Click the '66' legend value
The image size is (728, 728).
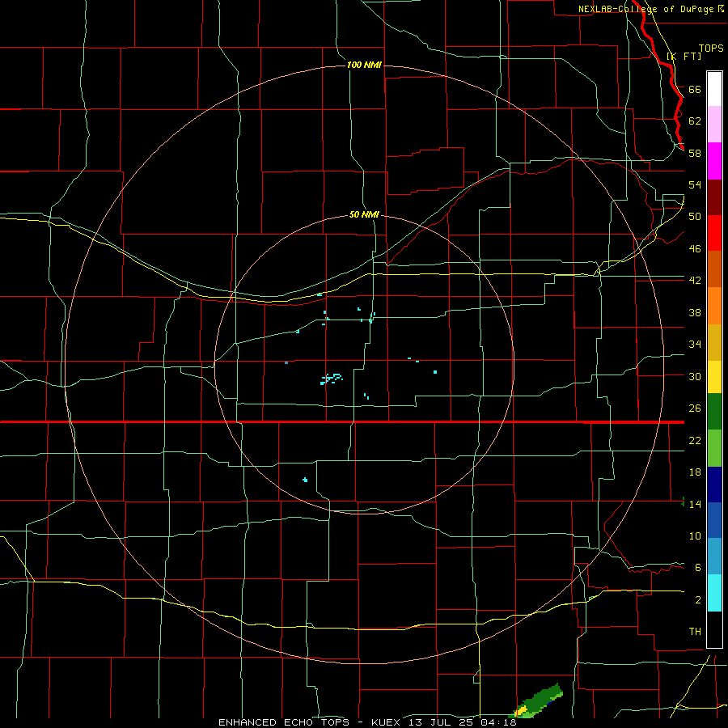coord(695,89)
